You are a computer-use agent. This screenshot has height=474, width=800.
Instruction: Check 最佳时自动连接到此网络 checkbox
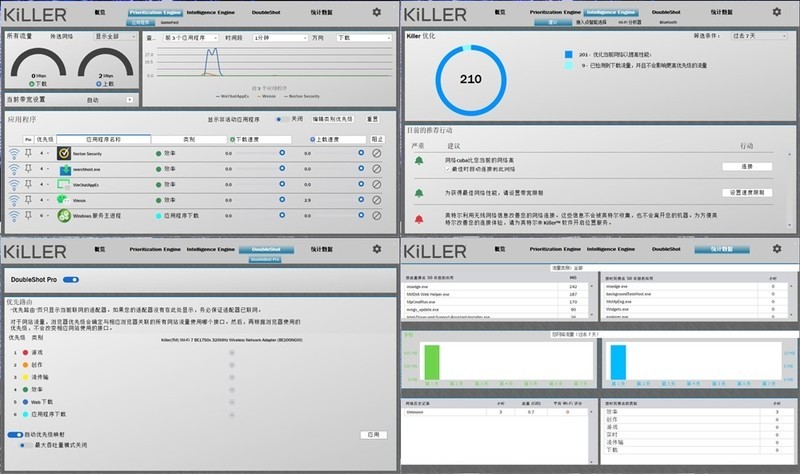click(447, 169)
